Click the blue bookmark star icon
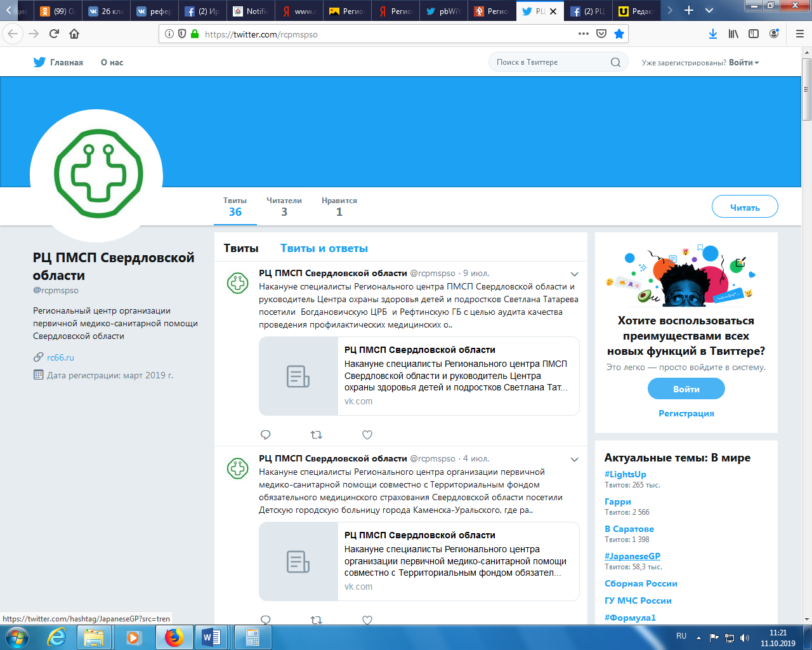The height and width of the screenshot is (650, 812). 619,34
